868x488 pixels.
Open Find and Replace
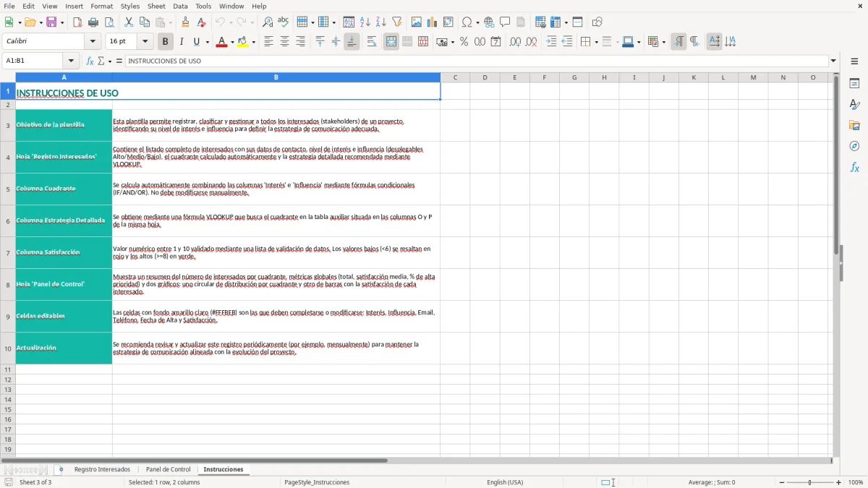coord(268,22)
